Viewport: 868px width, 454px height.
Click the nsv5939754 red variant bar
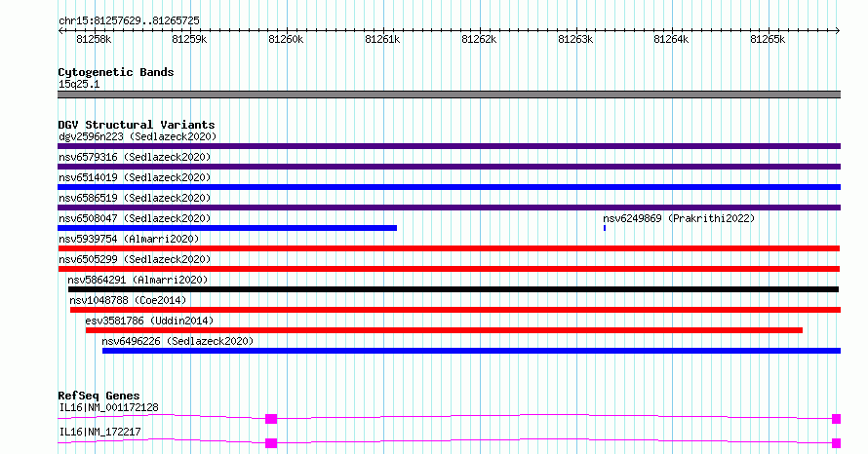[x=449, y=248]
